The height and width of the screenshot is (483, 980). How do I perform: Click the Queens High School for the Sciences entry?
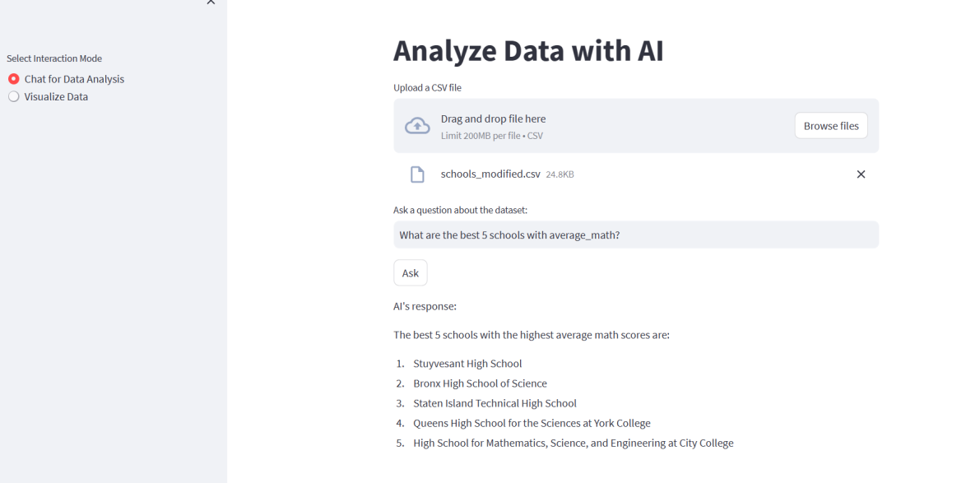click(x=532, y=424)
